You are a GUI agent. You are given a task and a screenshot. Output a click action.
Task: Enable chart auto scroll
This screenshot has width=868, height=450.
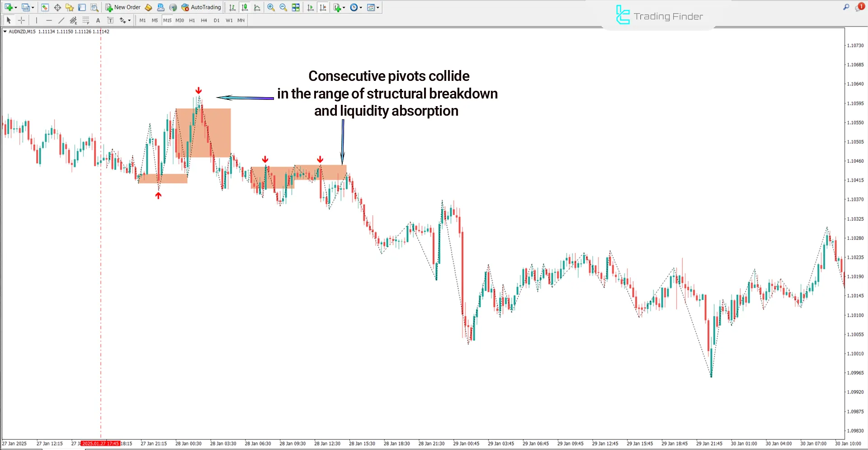tap(310, 7)
